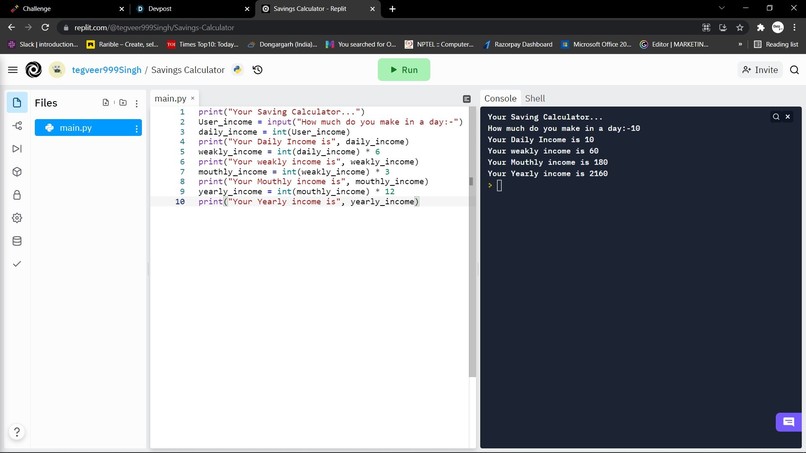Toggle the editor layout panel icon
This screenshot has width=806, height=453.
click(x=467, y=99)
